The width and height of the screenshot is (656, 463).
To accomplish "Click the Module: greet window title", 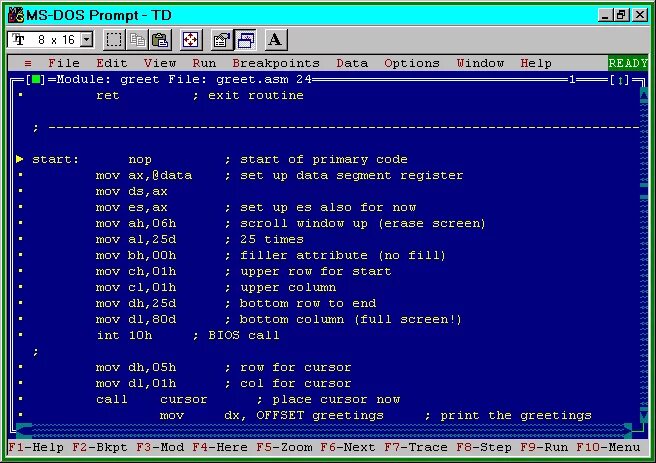I will [x=184, y=79].
